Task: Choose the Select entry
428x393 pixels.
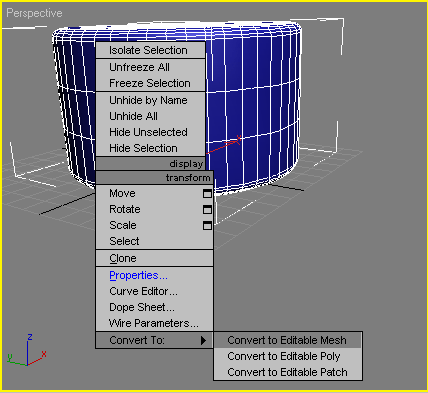Action: coord(154,241)
